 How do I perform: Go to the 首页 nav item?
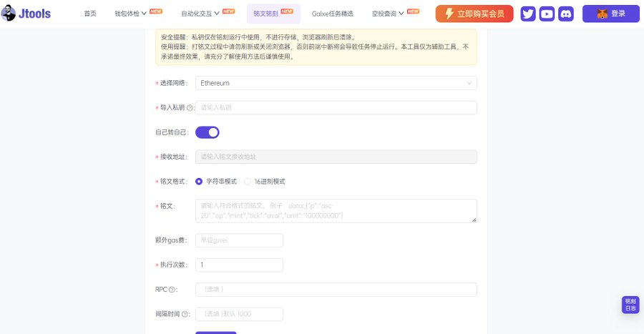click(90, 14)
